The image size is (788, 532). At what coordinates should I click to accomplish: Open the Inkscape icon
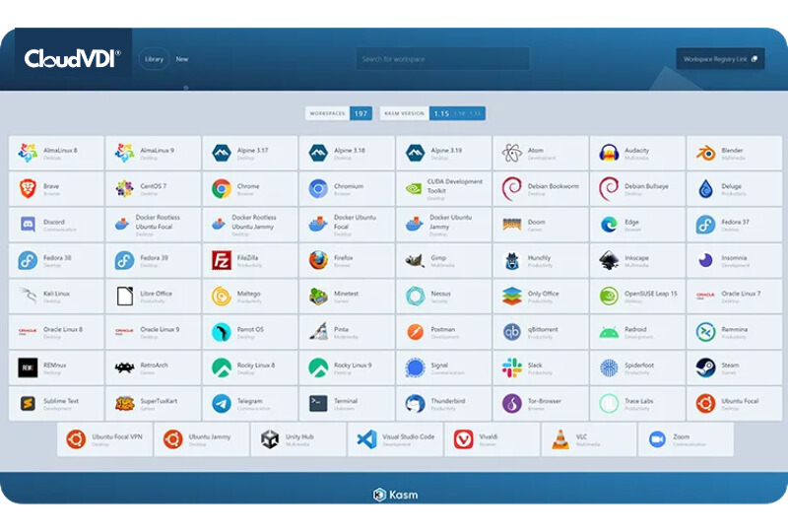[x=609, y=260]
